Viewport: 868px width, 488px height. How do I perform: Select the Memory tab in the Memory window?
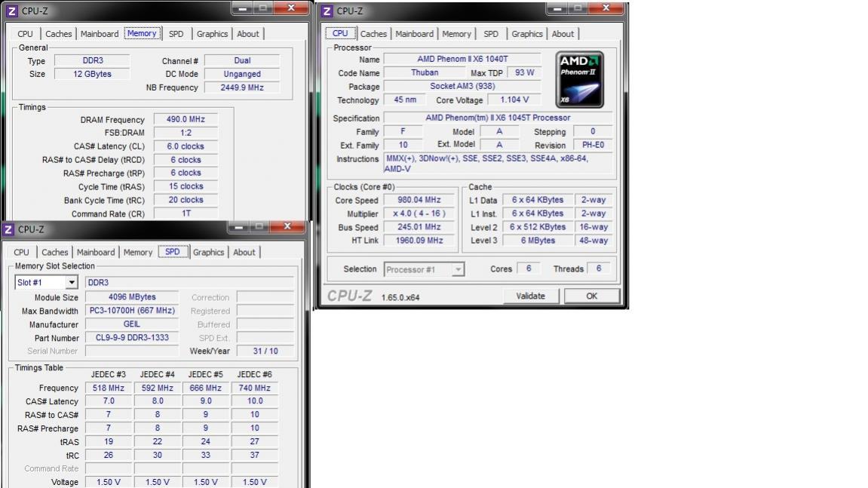click(x=143, y=33)
